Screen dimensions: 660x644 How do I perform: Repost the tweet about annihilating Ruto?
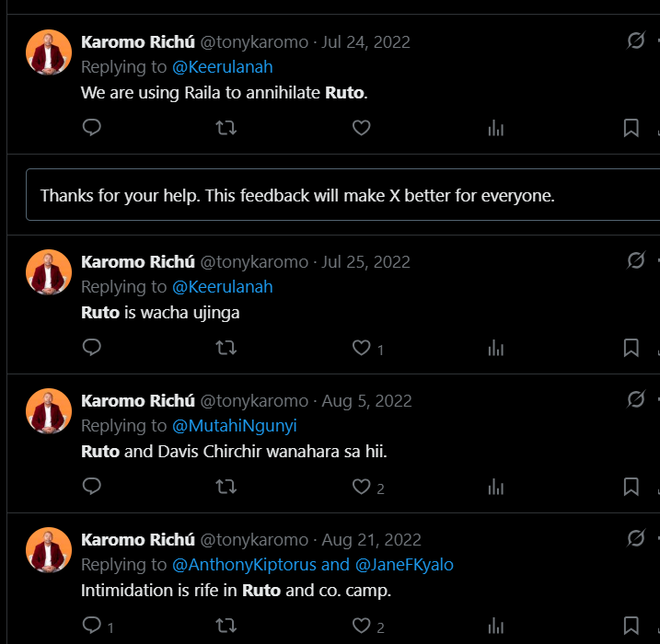[226, 128]
